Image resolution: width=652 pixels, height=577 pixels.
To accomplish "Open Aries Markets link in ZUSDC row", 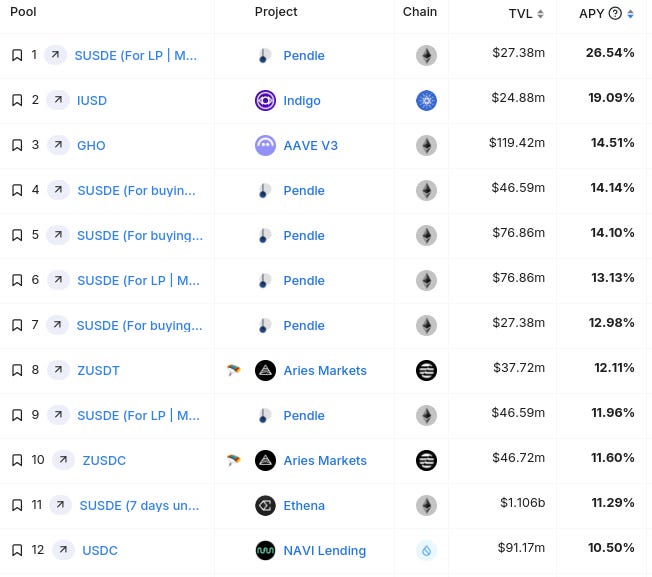I will click(325, 460).
